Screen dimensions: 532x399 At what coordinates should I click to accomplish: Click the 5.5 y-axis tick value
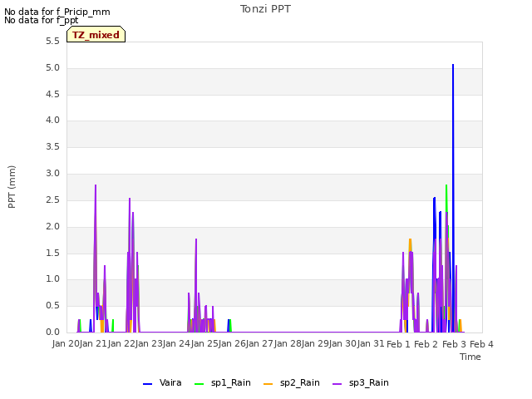pos(52,42)
